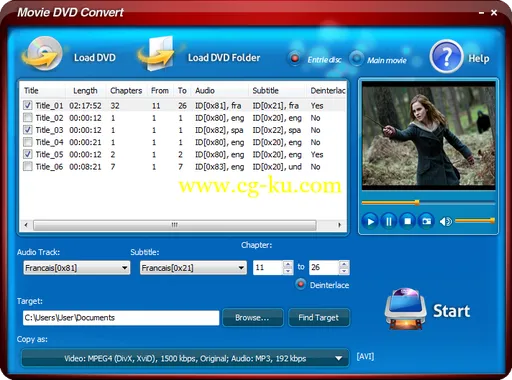Viewport: 512px width, 380px height.
Task: Select the Entire disc radio option
Action: click(x=295, y=59)
